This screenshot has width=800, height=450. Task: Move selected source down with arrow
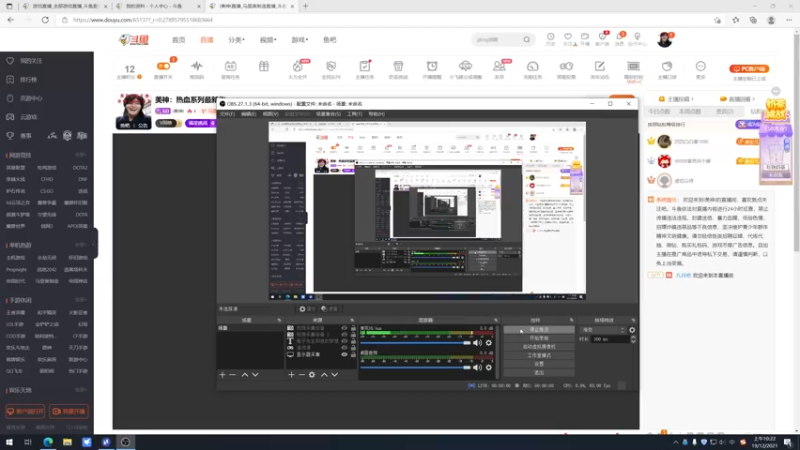(335, 374)
